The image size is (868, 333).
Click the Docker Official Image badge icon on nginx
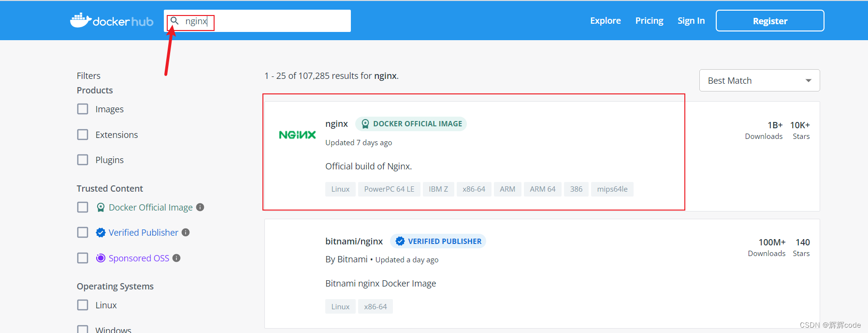point(365,124)
